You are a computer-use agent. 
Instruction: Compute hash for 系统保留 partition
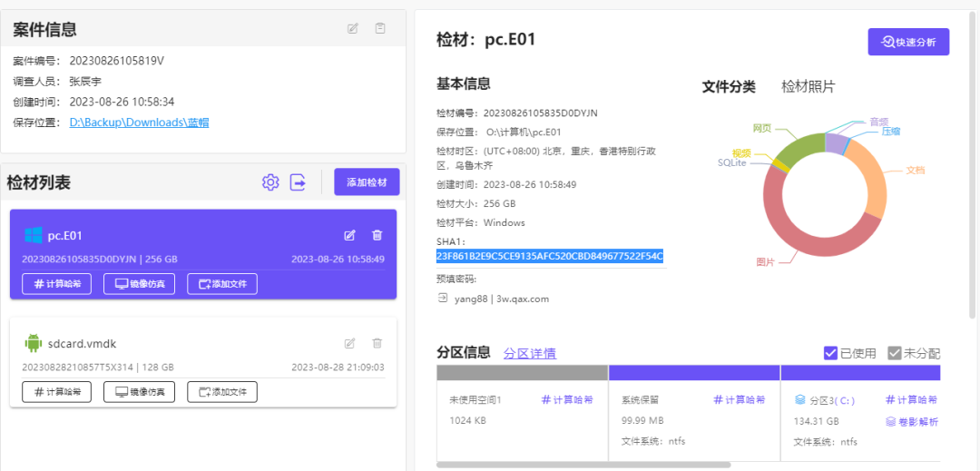click(x=740, y=400)
